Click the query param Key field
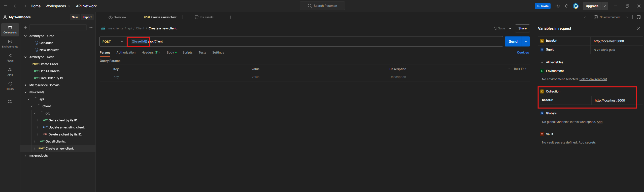The image size is (644, 192). click(x=180, y=77)
